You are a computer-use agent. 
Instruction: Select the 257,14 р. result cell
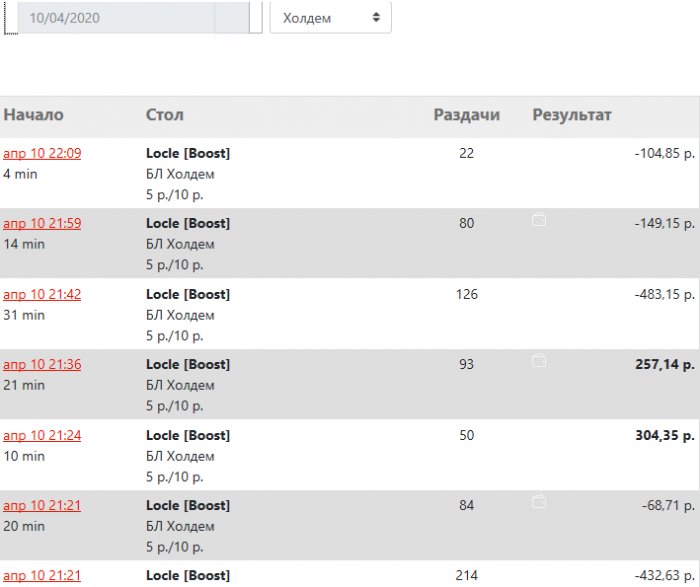click(x=663, y=364)
